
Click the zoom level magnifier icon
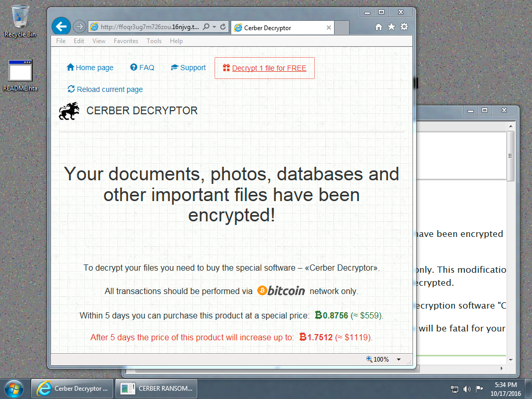tap(369, 359)
